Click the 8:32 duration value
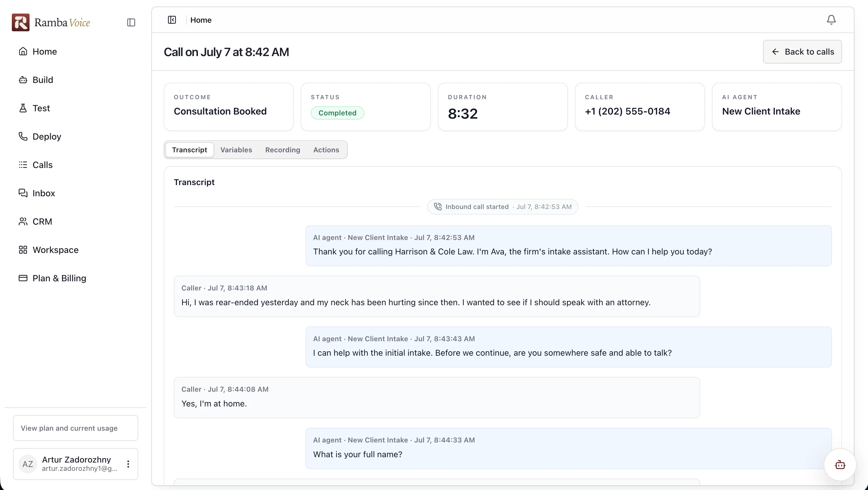Viewport: 868px width, 490px height. (463, 114)
